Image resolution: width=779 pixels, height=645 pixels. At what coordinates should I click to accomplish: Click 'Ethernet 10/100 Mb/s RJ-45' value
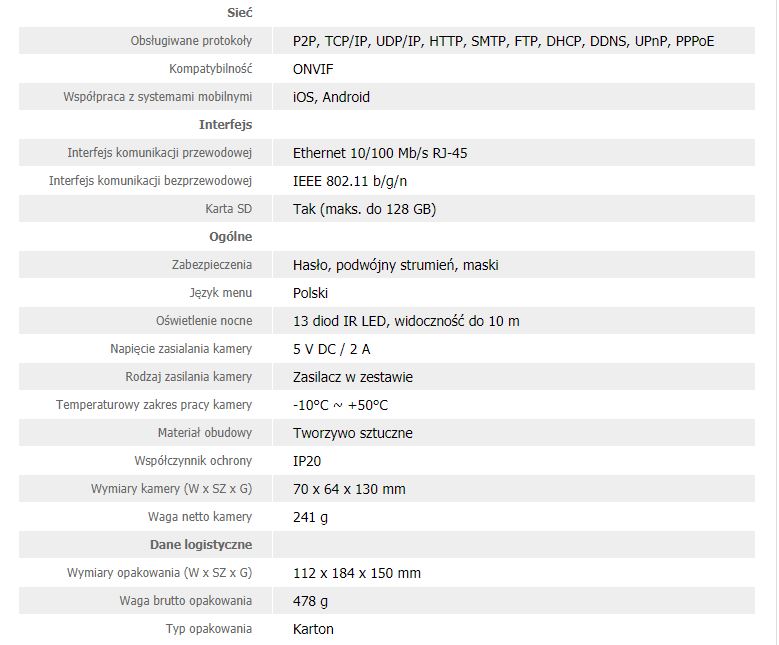380,153
